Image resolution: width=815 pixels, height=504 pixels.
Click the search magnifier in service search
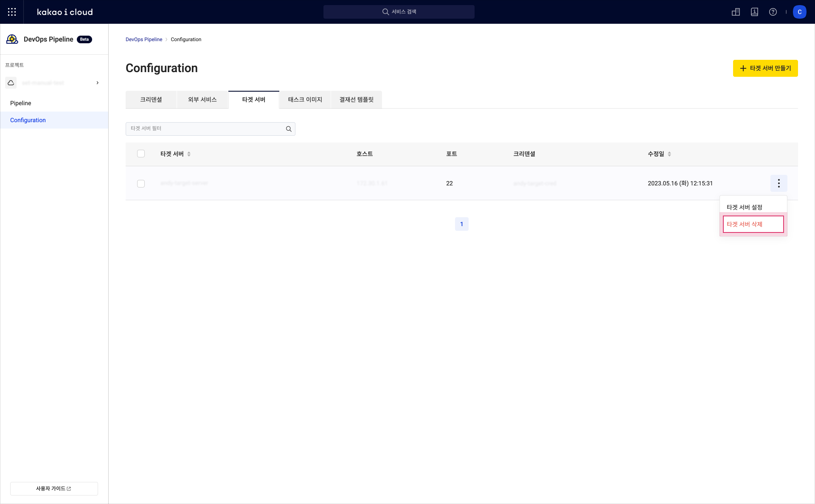coord(385,12)
